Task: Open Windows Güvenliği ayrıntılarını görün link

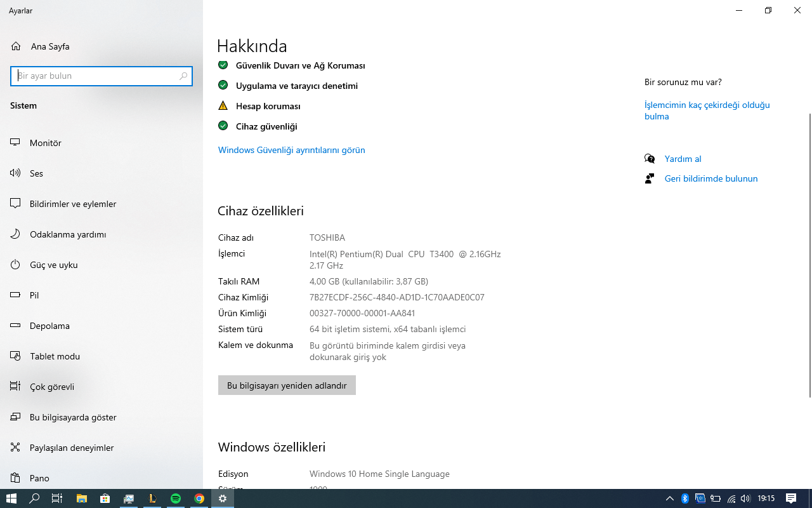Action: (291, 150)
